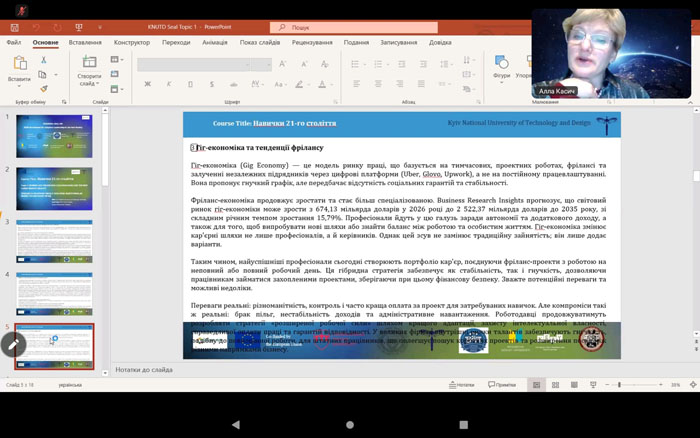Click the Cut scissors icon

tap(44, 60)
